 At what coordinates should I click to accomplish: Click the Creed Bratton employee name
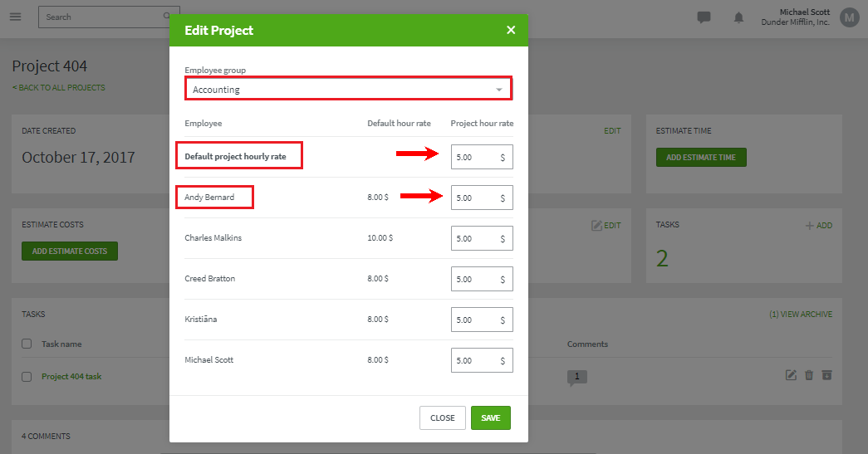click(x=210, y=278)
